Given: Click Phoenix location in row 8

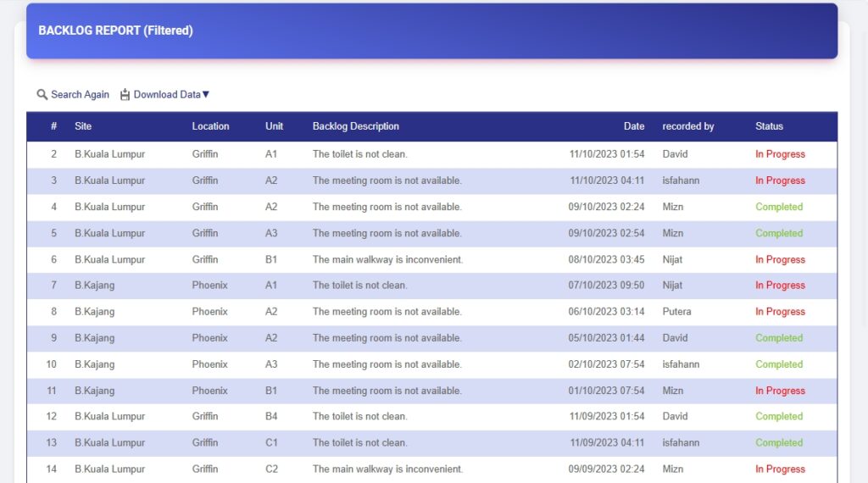Looking at the screenshot, I should (x=210, y=312).
